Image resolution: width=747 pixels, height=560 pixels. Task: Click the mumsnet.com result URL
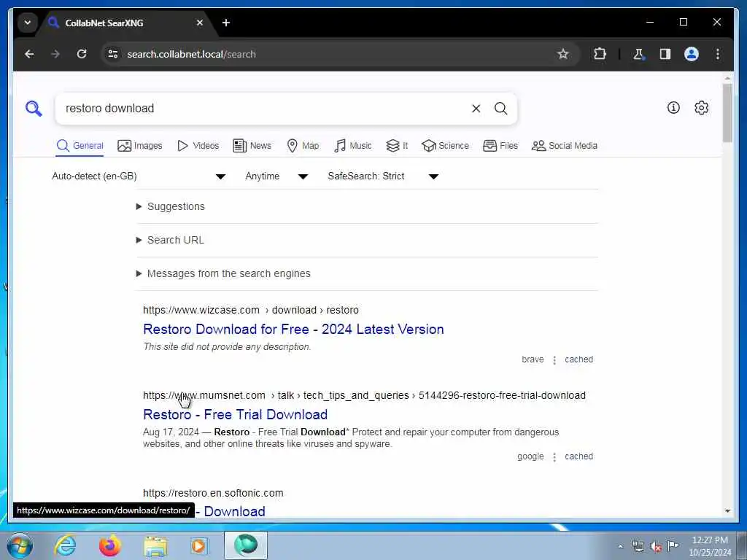365,396
